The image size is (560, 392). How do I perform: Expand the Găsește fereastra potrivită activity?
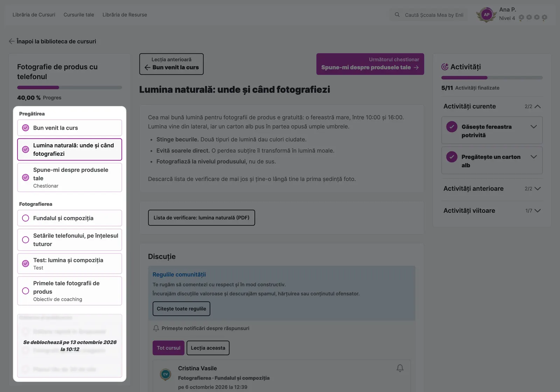[x=534, y=127]
